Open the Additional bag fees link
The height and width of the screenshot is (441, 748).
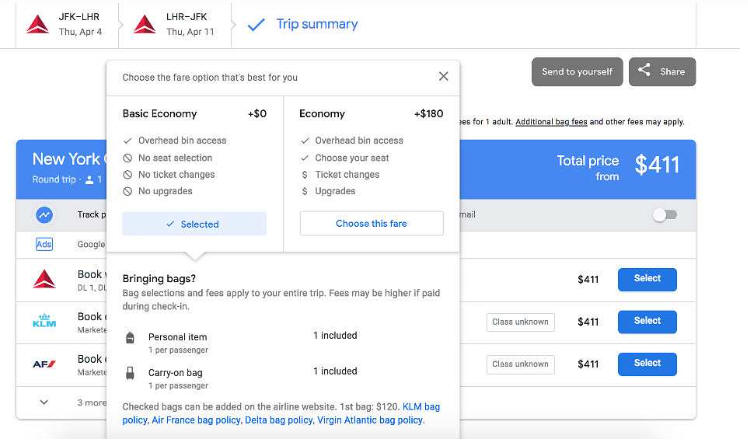point(551,122)
